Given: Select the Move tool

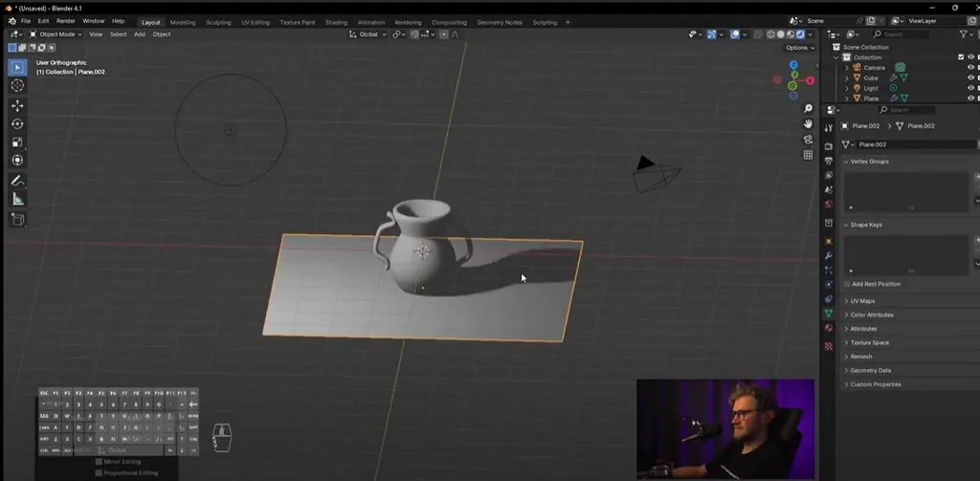Looking at the screenshot, I should pos(17,105).
